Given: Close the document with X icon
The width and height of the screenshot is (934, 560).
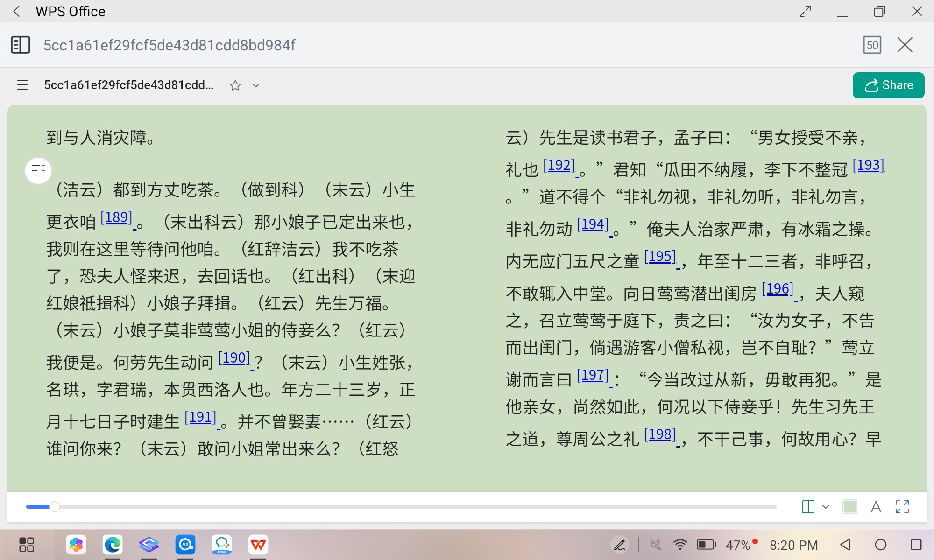Looking at the screenshot, I should pyautogui.click(x=905, y=45).
